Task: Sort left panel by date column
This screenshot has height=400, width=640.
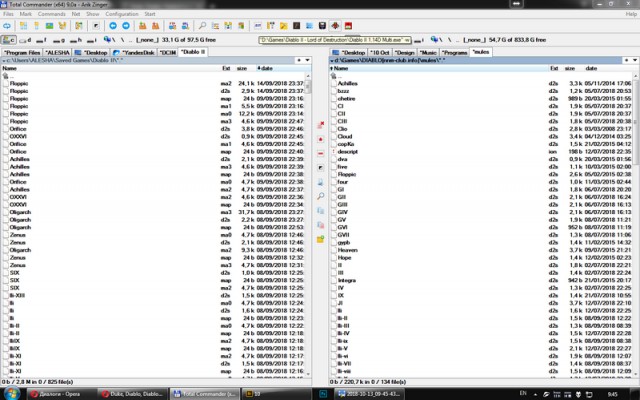Action: [282, 68]
